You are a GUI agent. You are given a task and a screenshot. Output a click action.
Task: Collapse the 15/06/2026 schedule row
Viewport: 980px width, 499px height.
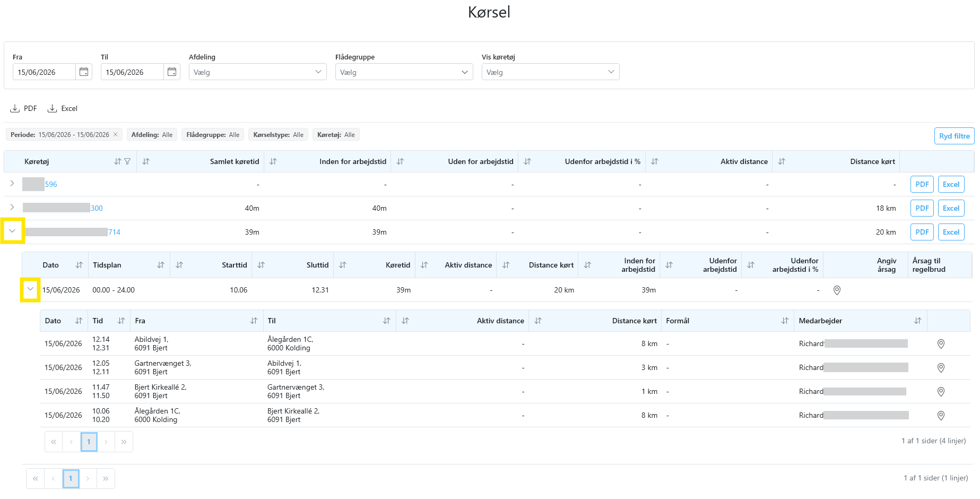30,289
